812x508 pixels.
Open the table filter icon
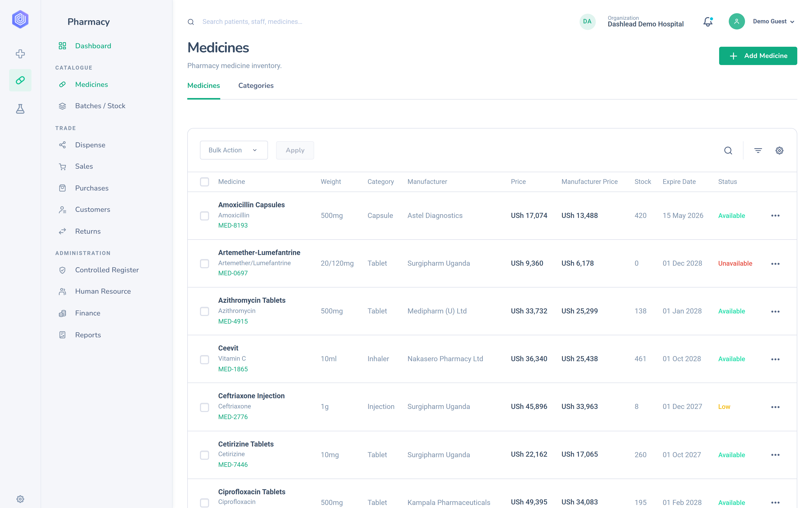758,151
